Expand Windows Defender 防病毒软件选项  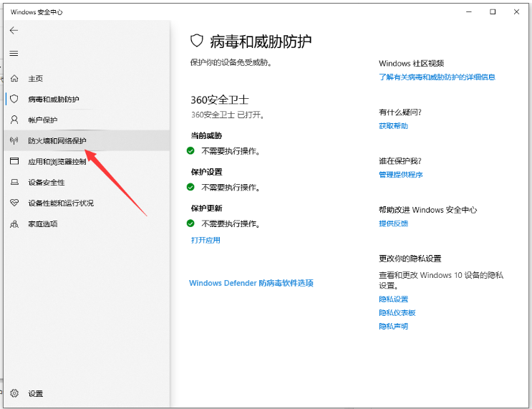pos(251,283)
